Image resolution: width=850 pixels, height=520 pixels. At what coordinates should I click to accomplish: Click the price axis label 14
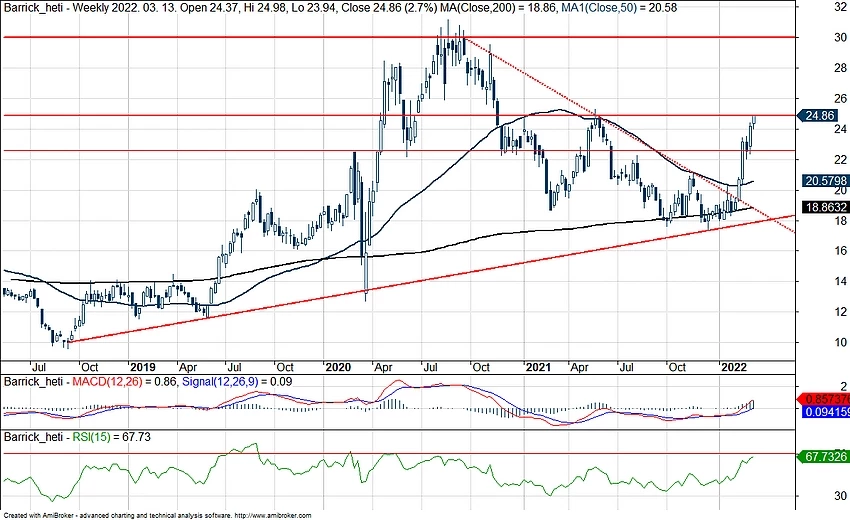840,281
